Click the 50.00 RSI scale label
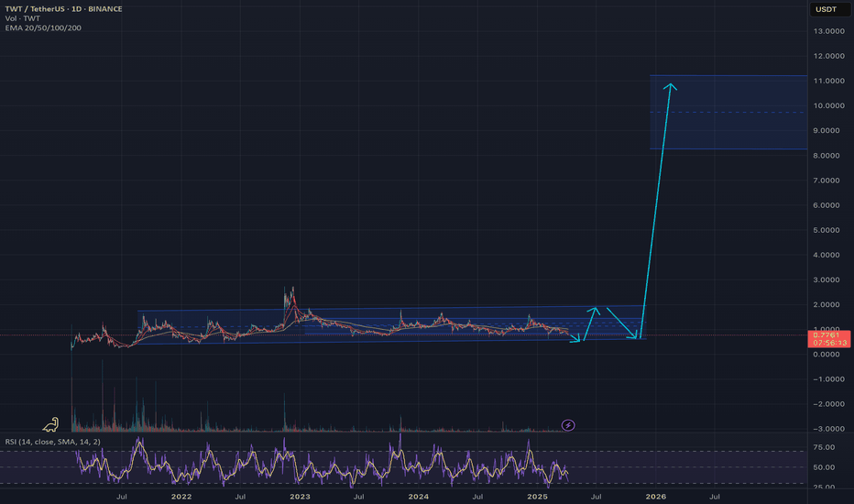 (825, 467)
